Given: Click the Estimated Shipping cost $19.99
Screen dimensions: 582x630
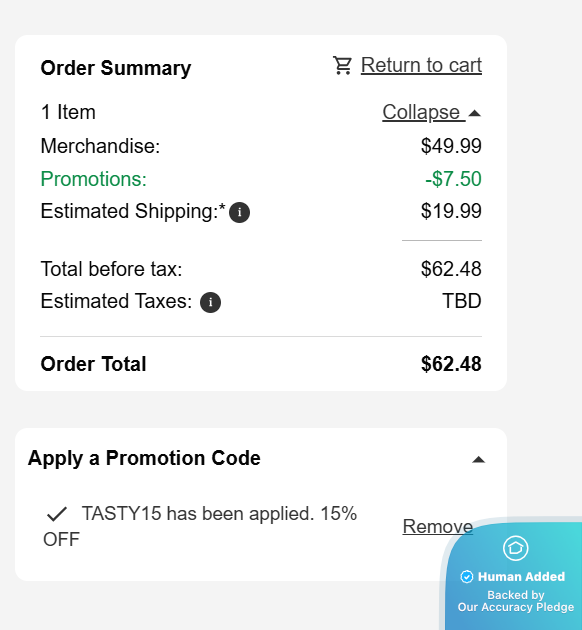Looking at the screenshot, I should pos(451,211).
